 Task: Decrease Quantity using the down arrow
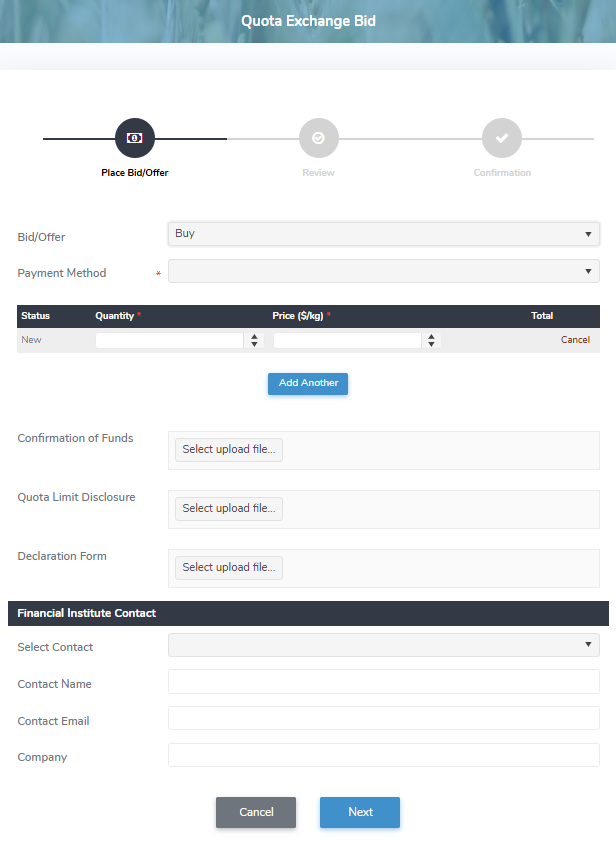point(255,345)
